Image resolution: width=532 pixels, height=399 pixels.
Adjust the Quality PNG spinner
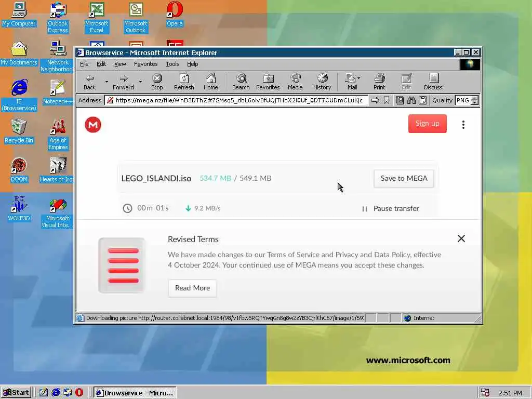coord(475,100)
